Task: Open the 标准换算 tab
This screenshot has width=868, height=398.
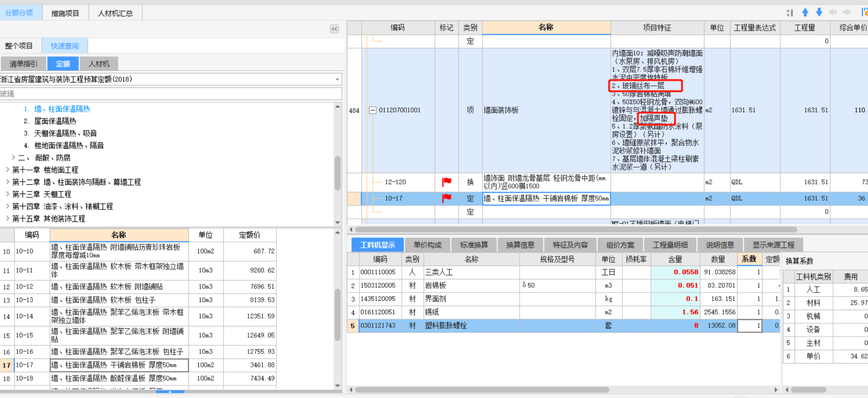Action: (x=474, y=245)
